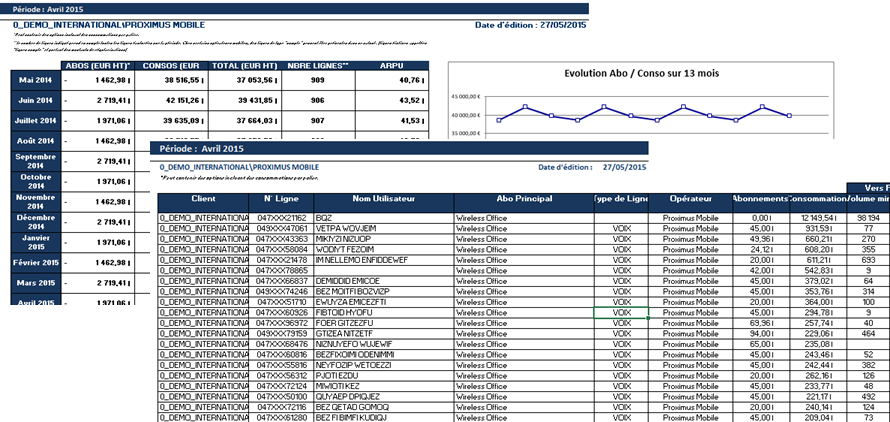Click the TOTAL (EUR HT) header
This screenshot has height=422, width=890.
[x=244, y=66]
